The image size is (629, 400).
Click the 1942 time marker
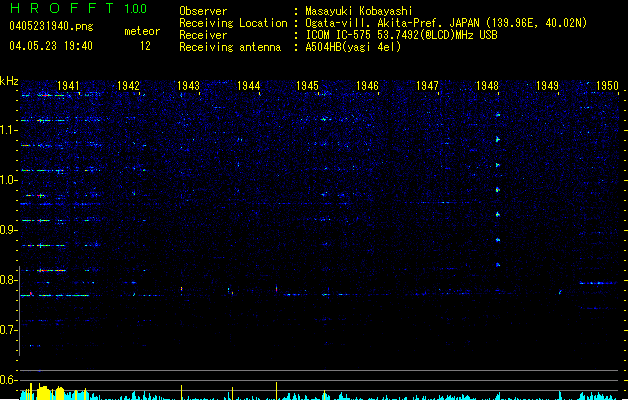coord(128,85)
